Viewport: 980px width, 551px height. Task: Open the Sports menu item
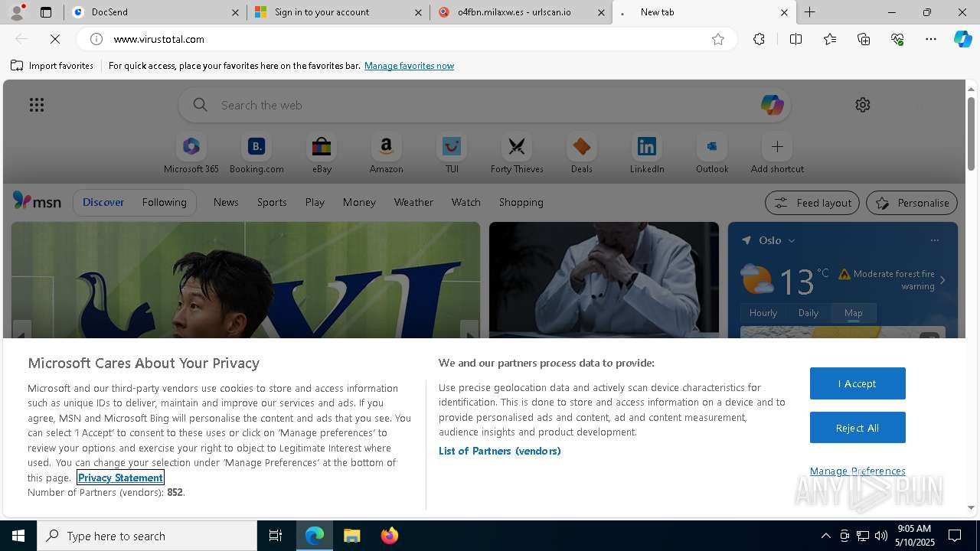click(272, 202)
